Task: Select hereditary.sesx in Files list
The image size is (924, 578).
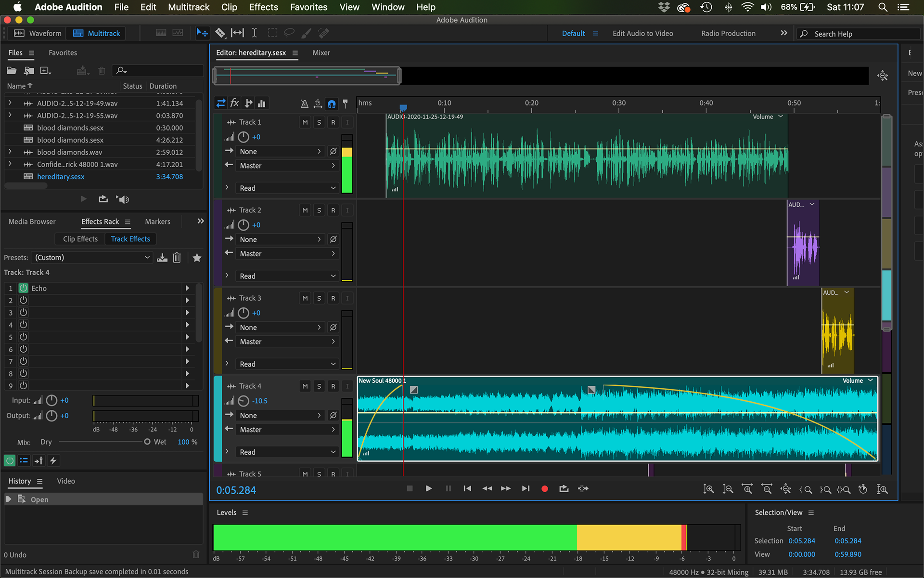Action: pyautogui.click(x=61, y=177)
